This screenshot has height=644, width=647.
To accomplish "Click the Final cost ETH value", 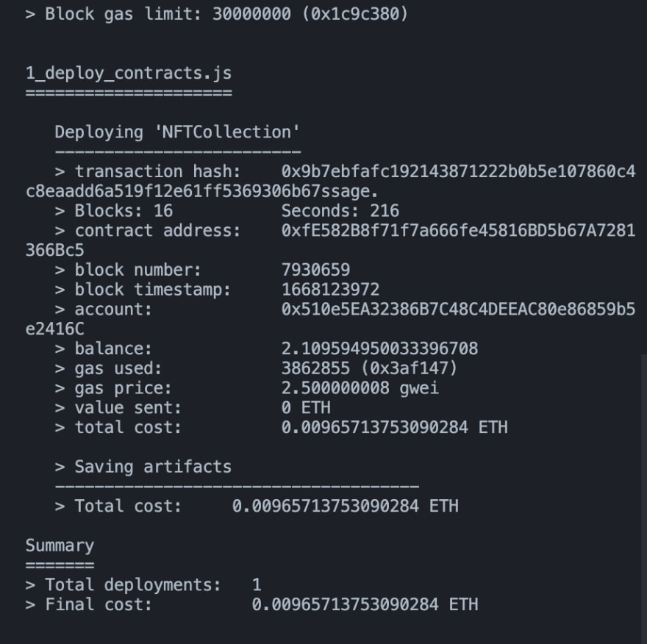I will click(x=365, y=604).
